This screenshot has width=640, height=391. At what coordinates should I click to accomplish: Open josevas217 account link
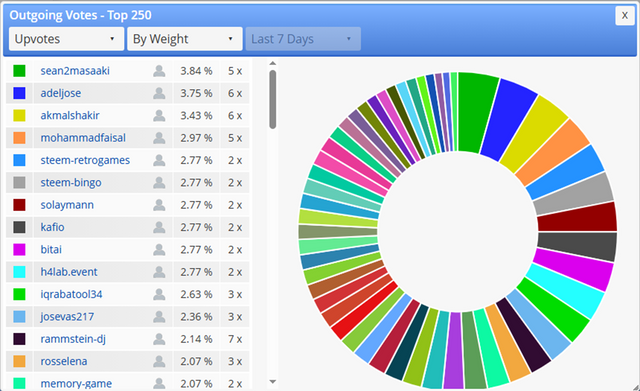coord(67,317)
